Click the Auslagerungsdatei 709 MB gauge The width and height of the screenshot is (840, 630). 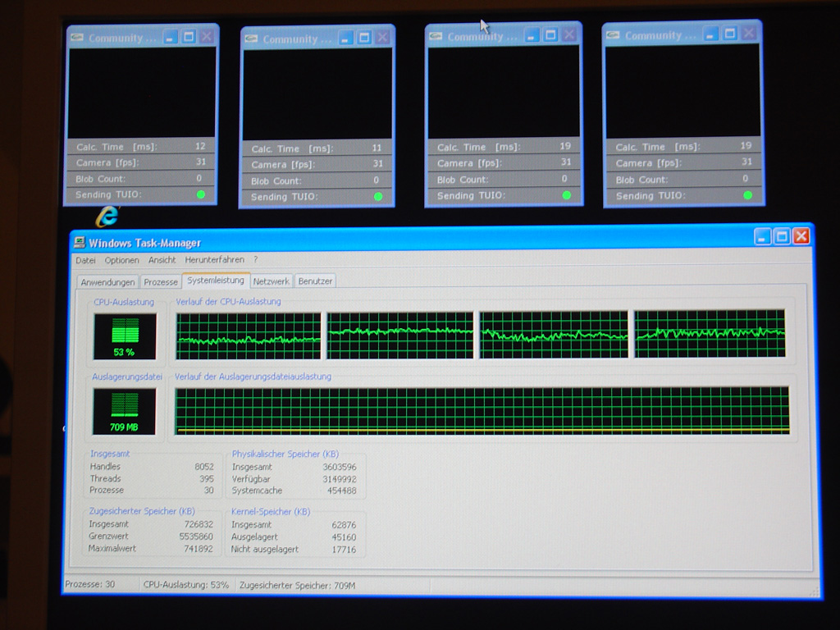click(x=125, y=411)
